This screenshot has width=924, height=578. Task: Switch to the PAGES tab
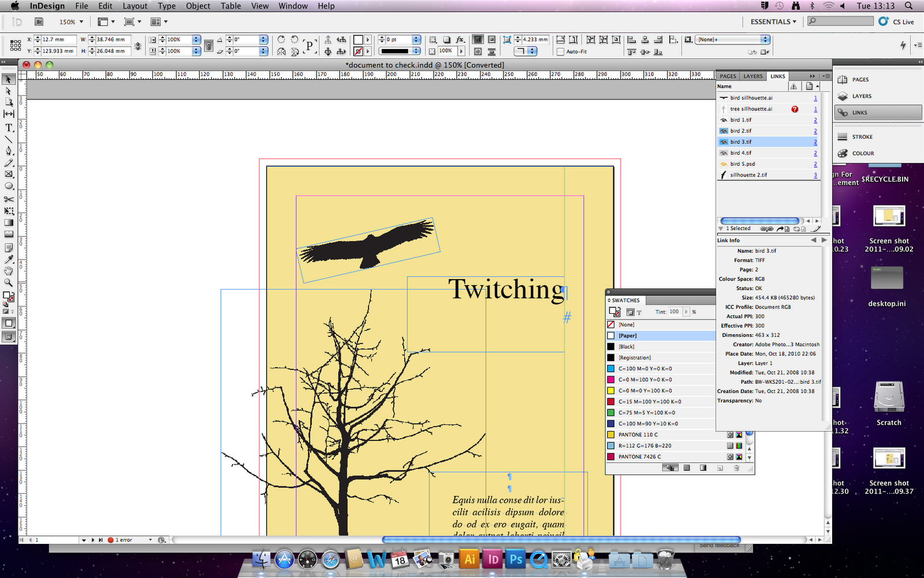[x=727, y=76]
